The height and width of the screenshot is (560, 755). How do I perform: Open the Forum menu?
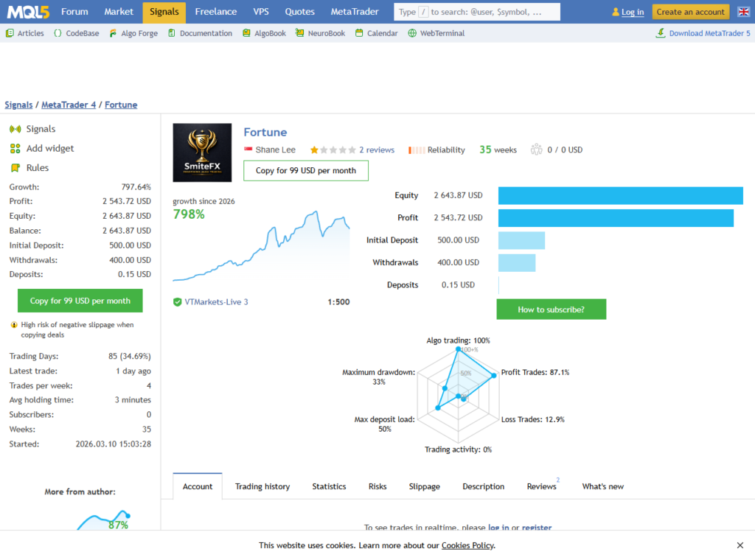point(74,12)
